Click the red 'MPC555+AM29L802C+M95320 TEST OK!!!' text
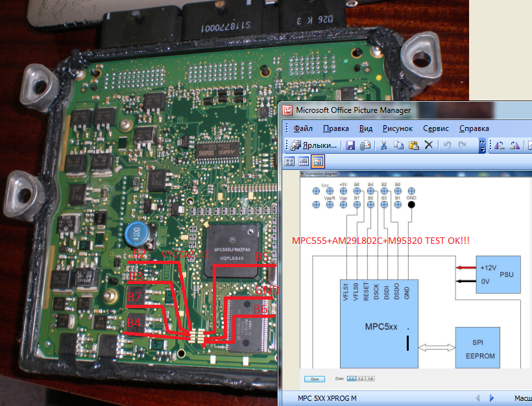 click(381, 241)
